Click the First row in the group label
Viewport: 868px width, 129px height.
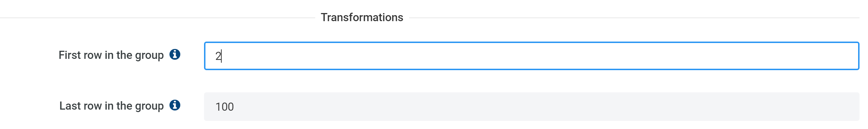click(111, 55)
